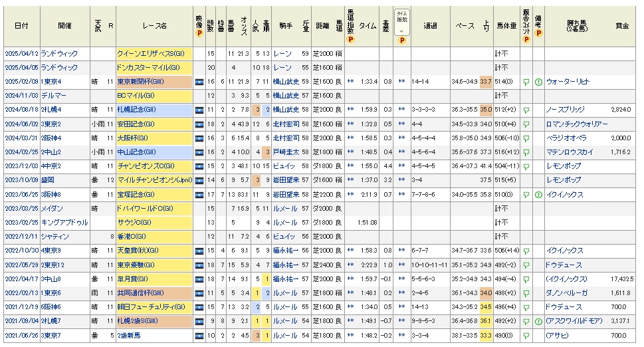Screen dimensions: 644x347
Task: Open stable comment icon for 2歳新馬 row
Action: coord(526,336)
